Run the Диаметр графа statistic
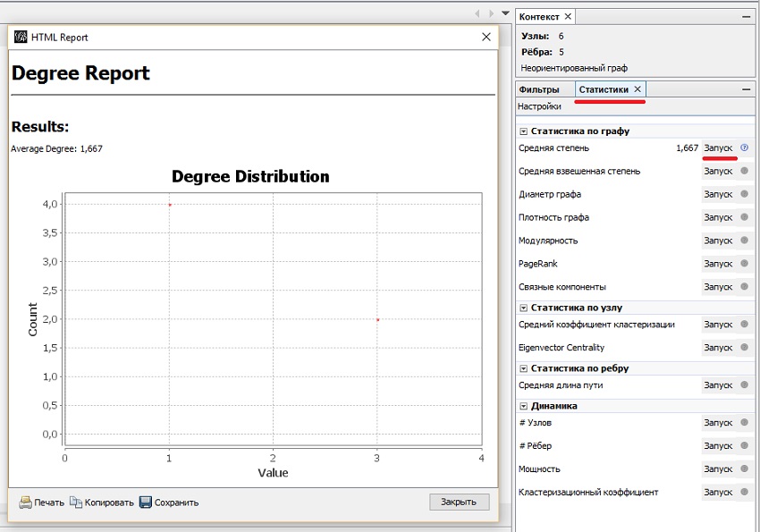Viewport: 760px width, 532px height. tap(718, 194)
